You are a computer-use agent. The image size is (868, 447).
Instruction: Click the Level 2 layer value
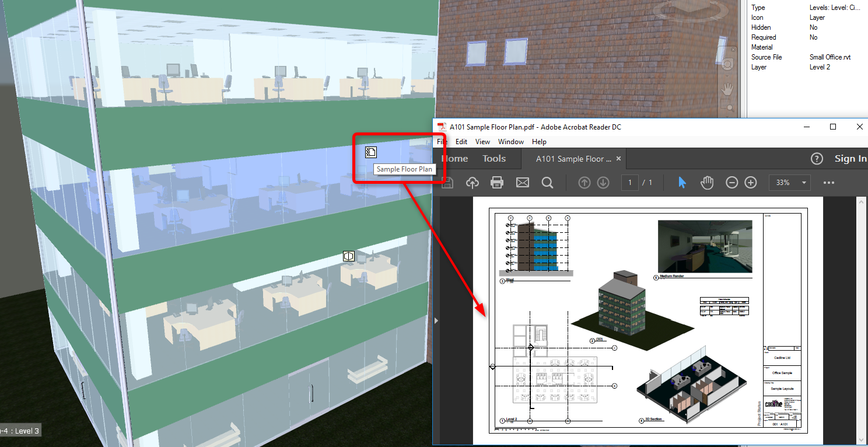pyautogui.click(x=820, y=67)
